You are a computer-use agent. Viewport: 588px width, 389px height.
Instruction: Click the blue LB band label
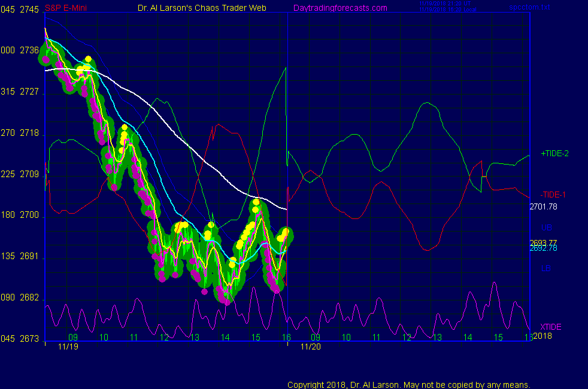click(x=546, y=268)
